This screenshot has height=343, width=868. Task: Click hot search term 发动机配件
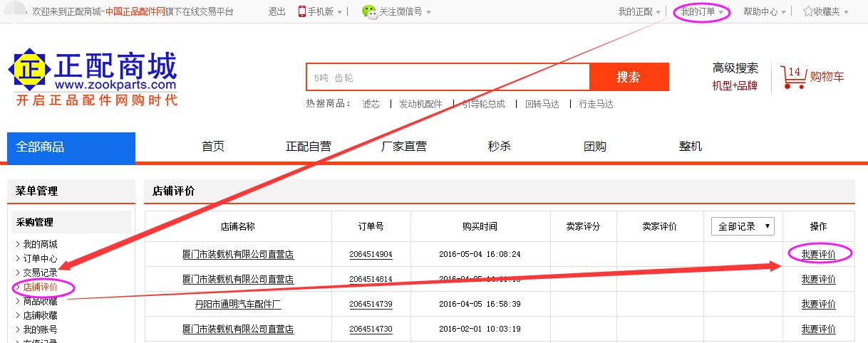click(x=420, y=104)
